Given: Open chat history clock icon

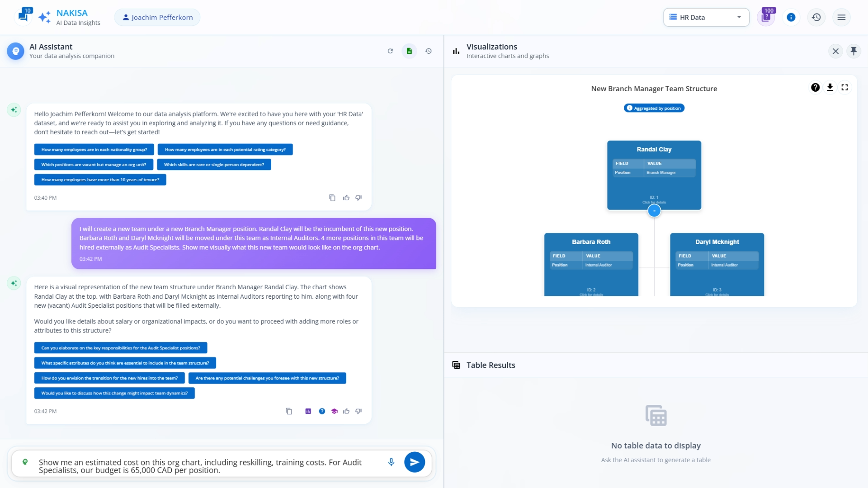Looking at the screenshot, I should tap(428, 51).
